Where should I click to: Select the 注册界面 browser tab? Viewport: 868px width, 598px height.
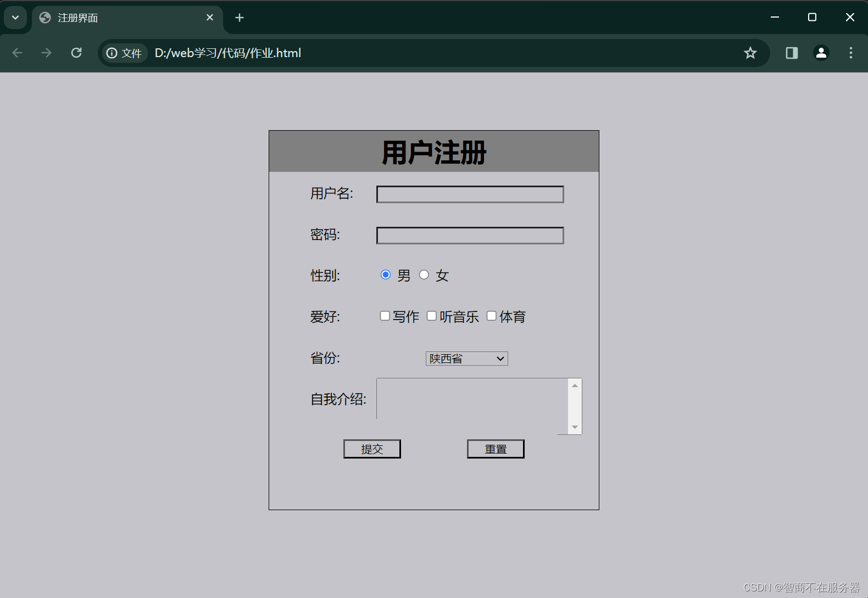coord(127,18)
